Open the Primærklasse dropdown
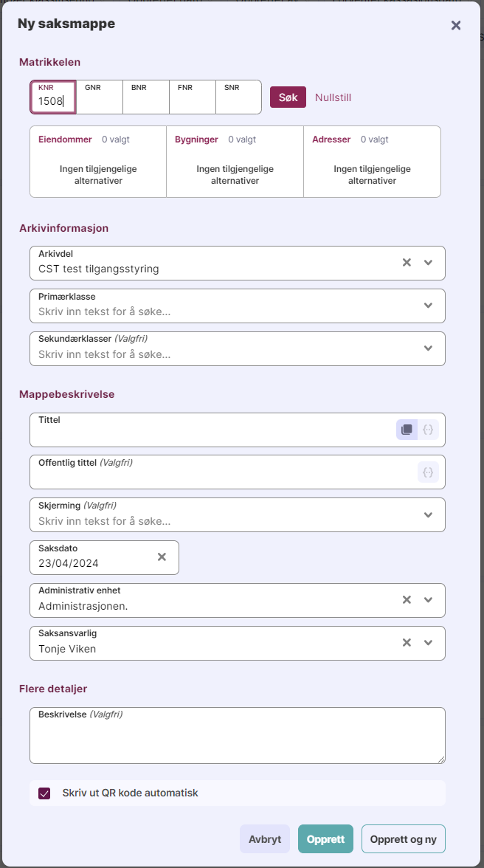This screenshot has height=868, width=484. click(428, 306)
